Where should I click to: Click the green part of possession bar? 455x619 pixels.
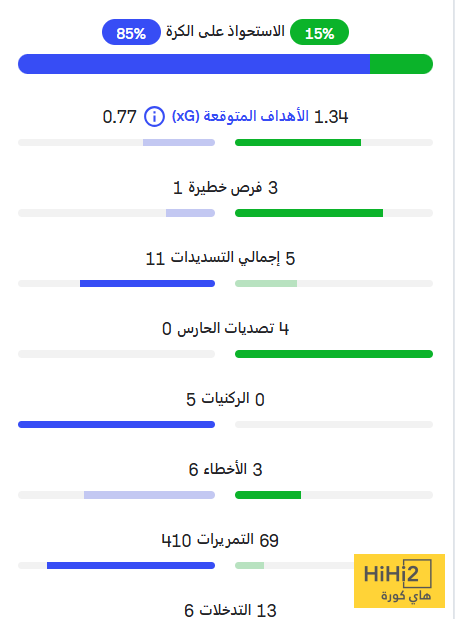pos(401,64)
